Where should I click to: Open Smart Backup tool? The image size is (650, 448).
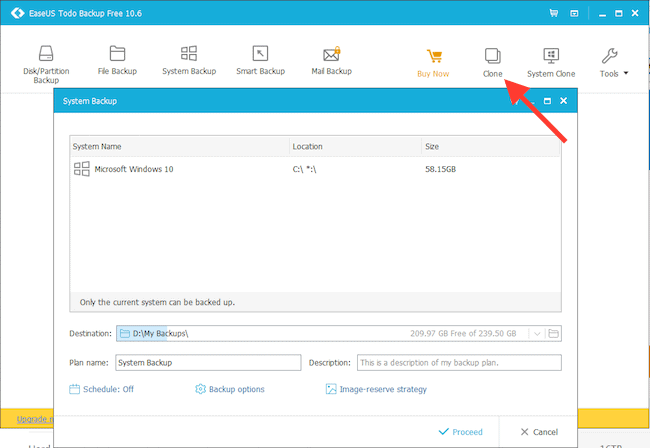pyautogui.click(x=260, y=61)
